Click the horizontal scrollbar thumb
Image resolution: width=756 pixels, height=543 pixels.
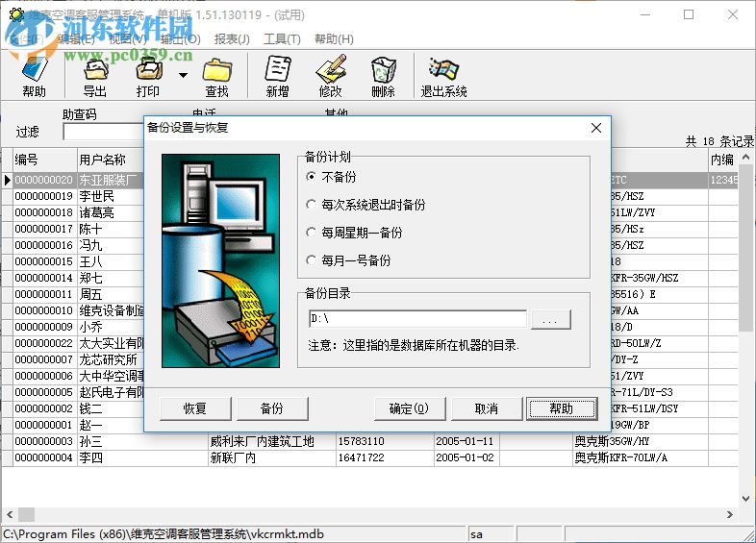(26, 514)
